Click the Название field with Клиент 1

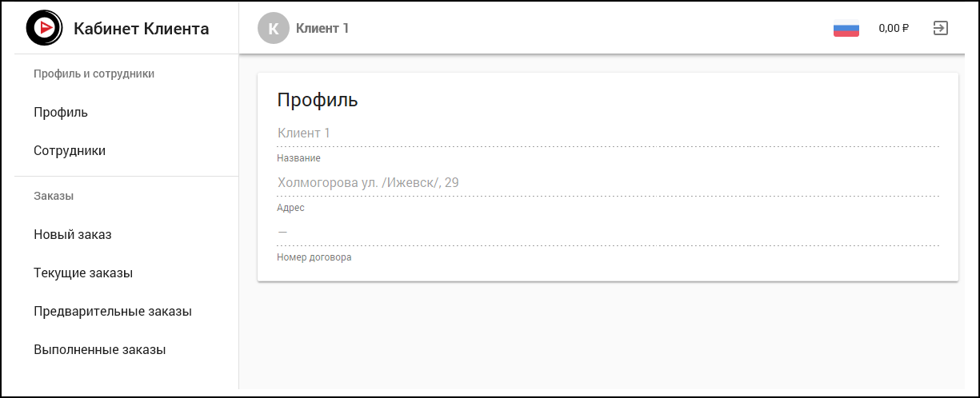607,133
